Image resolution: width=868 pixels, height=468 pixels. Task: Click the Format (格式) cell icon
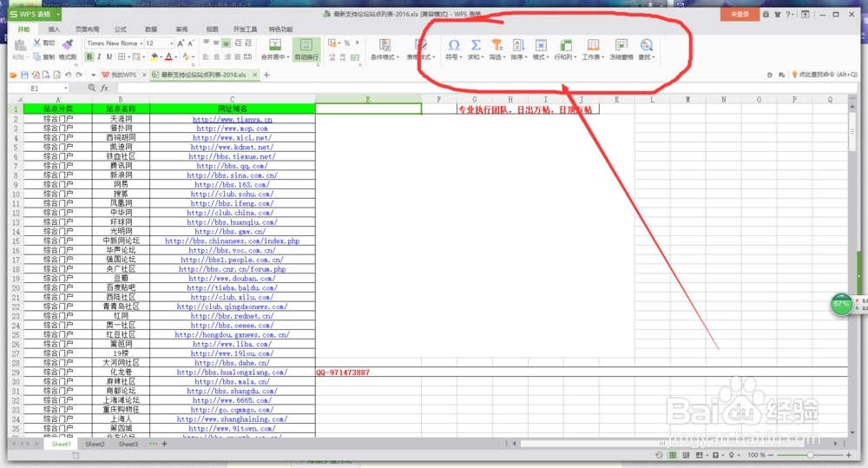coord(541,45)
